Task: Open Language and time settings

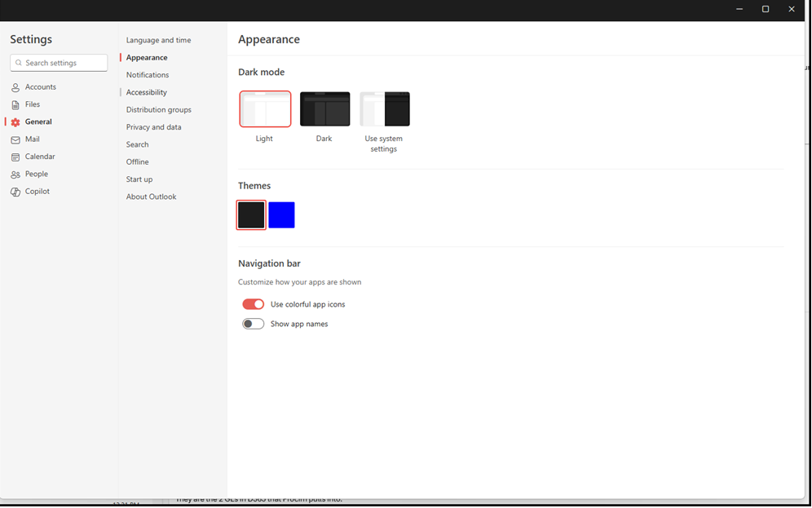Action: tap(158, 40)
